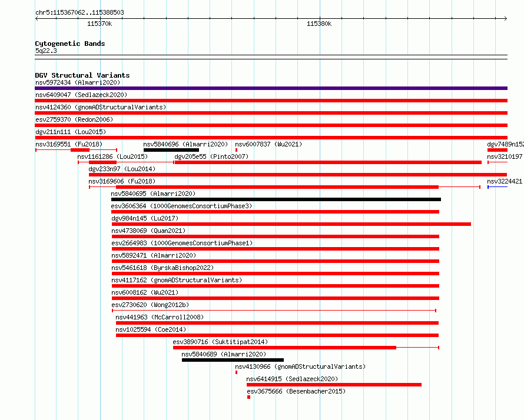This screenshot has height=420, width=524.
Task: Open nsv6007837 (Wu2021) label
Action: [x=268, y=144]
